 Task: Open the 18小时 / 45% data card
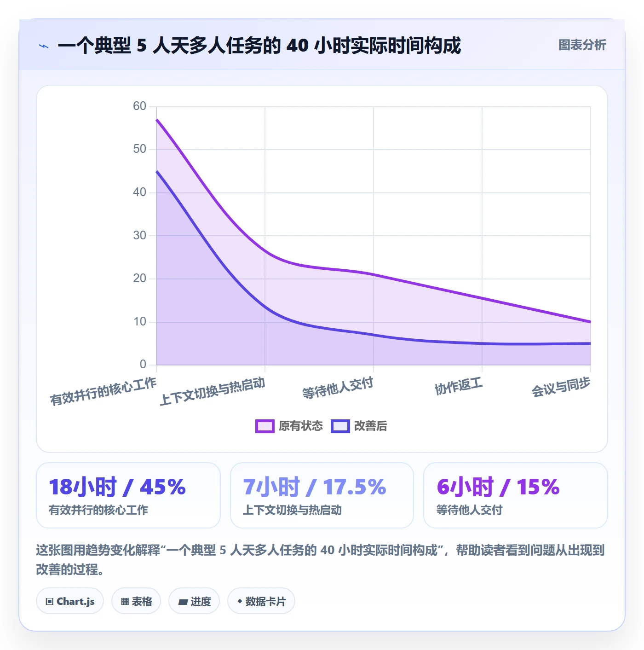point(128,495)
